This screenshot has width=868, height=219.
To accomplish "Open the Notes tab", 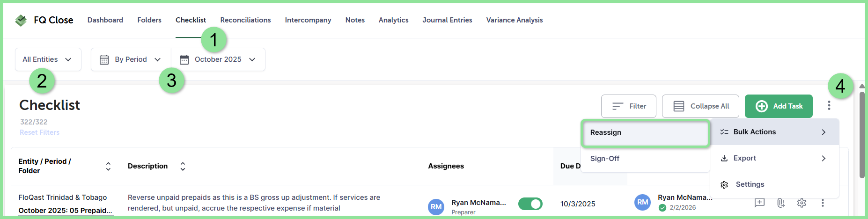I will click(355, 20).
